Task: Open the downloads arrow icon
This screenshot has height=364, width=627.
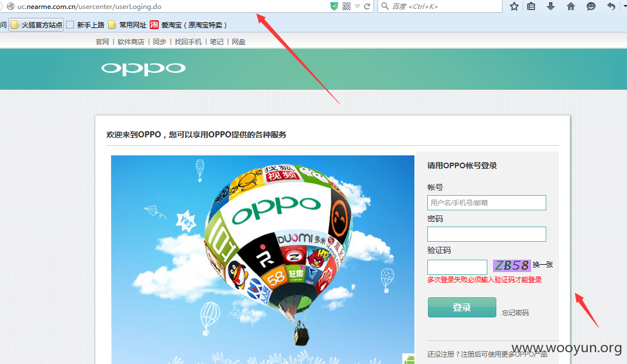Action: (551, 6)
